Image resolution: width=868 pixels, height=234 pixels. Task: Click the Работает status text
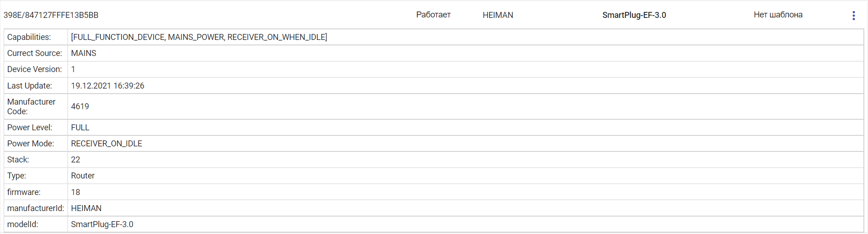point(433,15)
